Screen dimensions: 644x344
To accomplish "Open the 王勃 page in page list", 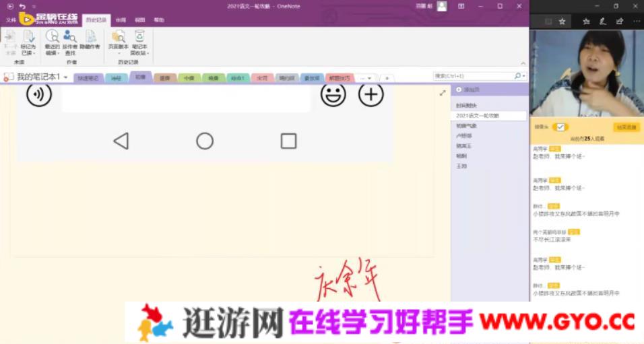I will coord(461,166).
